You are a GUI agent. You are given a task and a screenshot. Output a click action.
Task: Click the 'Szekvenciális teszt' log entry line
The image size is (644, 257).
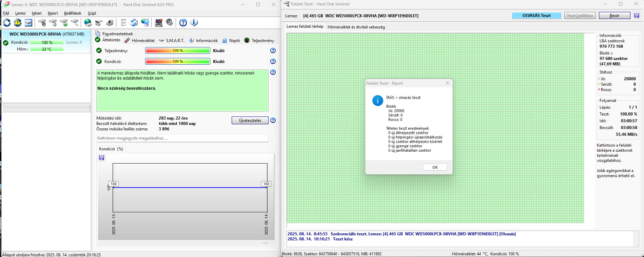[x=402, y=234]
